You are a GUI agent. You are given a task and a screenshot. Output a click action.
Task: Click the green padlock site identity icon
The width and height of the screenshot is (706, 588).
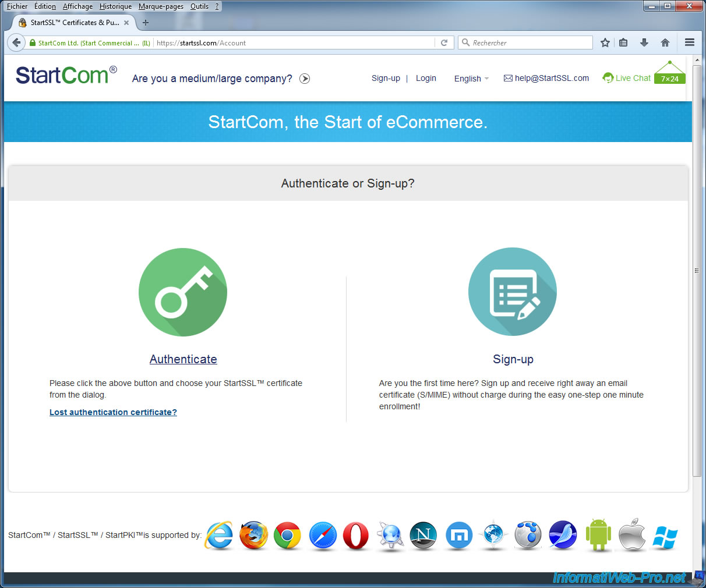pos(33,43)
